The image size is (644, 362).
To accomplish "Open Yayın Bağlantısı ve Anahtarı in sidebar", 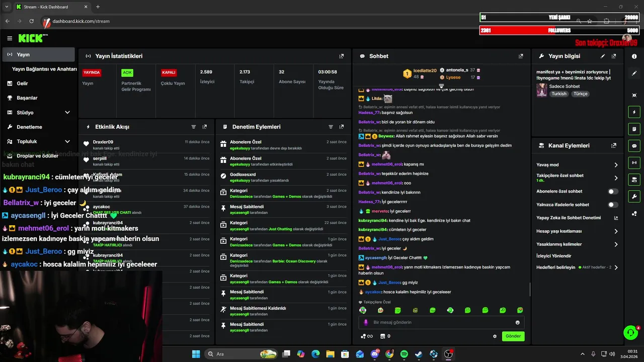I will point(44,69).
